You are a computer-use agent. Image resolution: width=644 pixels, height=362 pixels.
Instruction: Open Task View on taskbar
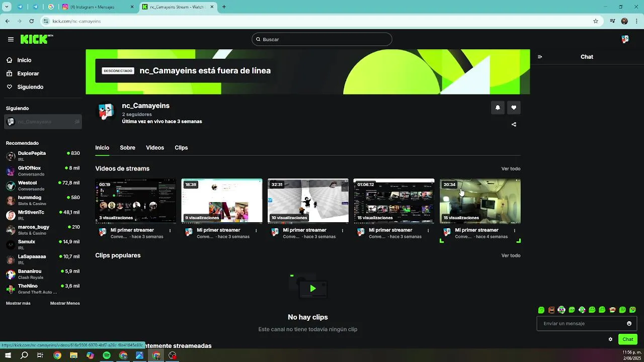pos(40,355)
